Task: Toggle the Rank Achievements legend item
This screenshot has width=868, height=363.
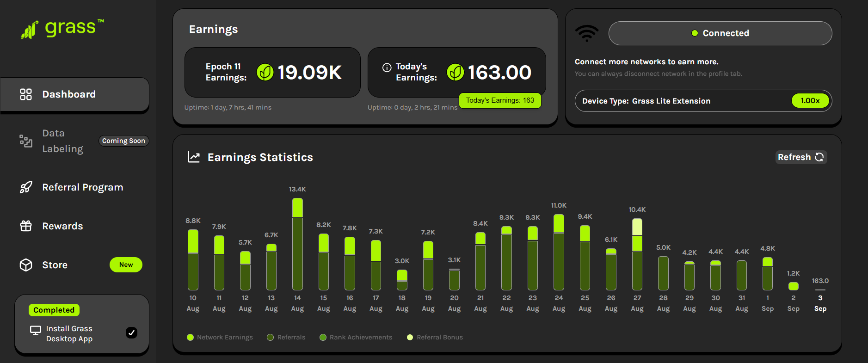Action: pos(356,337)
